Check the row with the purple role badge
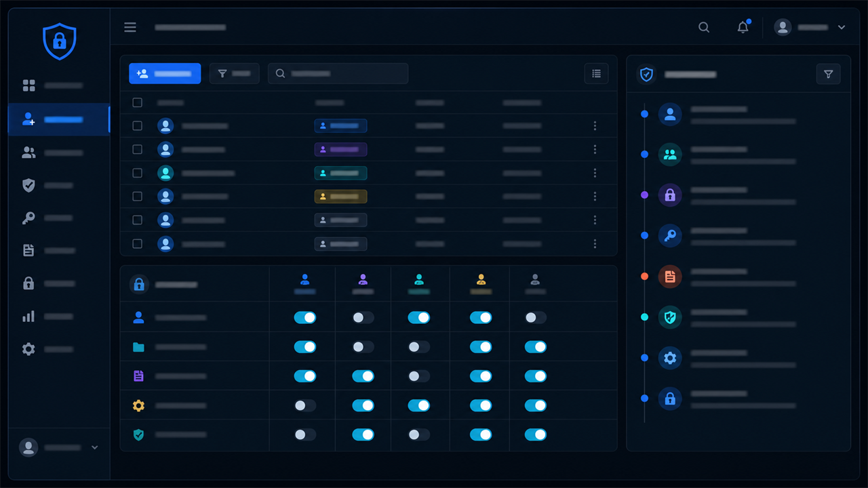 (137, 149)
